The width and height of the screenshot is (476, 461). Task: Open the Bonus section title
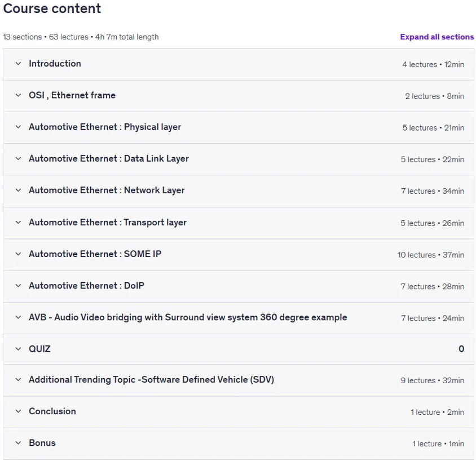click(x=42, y=443)
